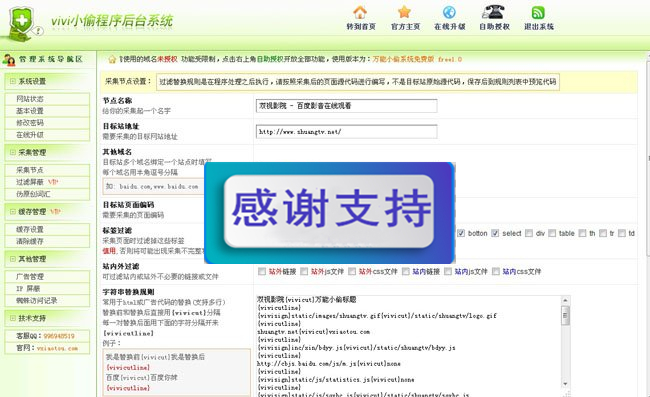
Task: Enable the 站外js文件 filter checkbox
Action: click(x=304, y=271)
